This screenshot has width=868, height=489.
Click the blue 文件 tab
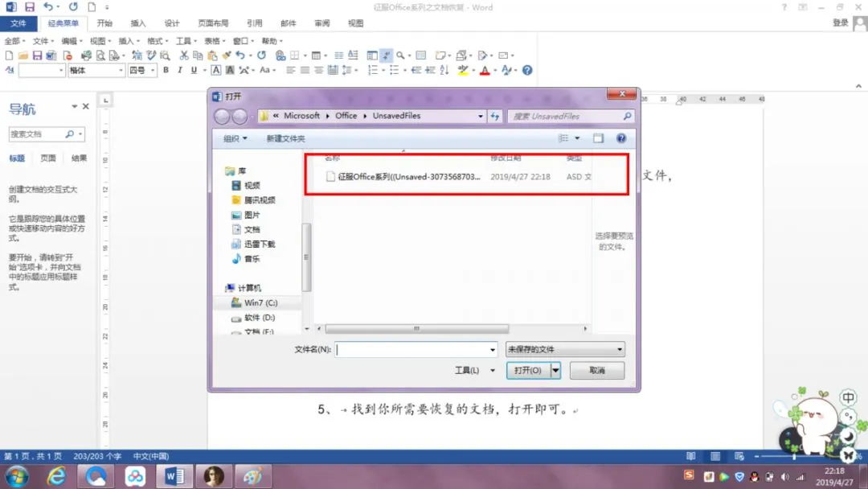[x=18, y=23]
